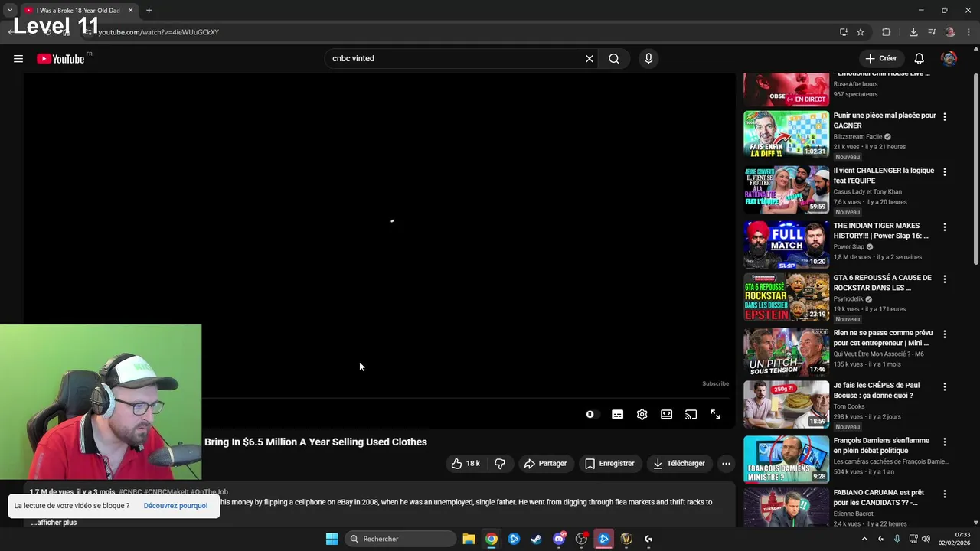
Task: Open the player settings gear
Action: pos(642,414)
